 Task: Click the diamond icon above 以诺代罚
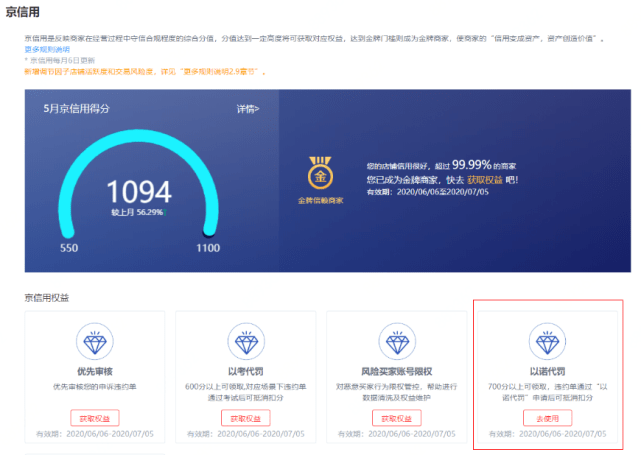547,341
